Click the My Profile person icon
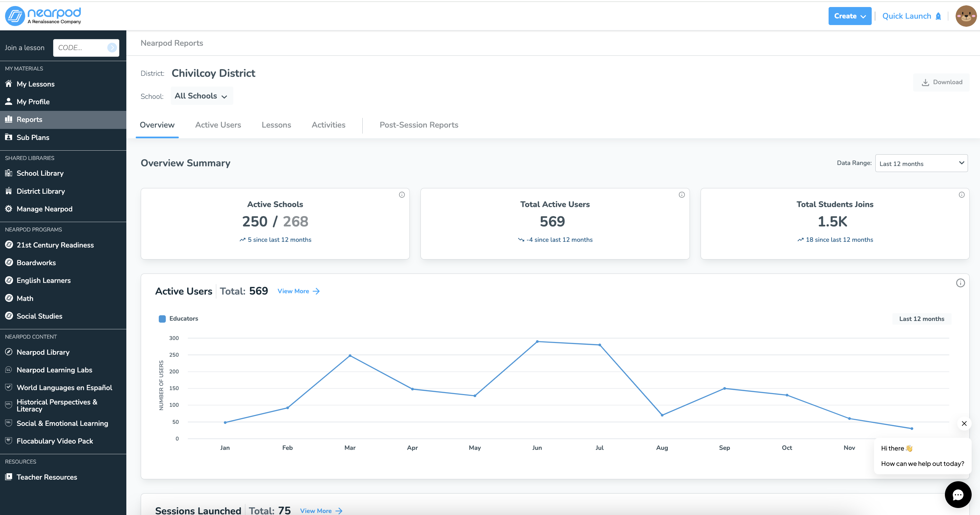Screen dimensions: 980x515 point(8,102)
